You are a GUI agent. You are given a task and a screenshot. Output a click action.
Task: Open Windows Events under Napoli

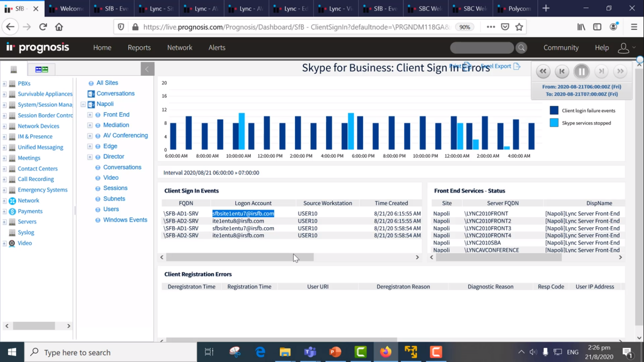coord(125,220)
